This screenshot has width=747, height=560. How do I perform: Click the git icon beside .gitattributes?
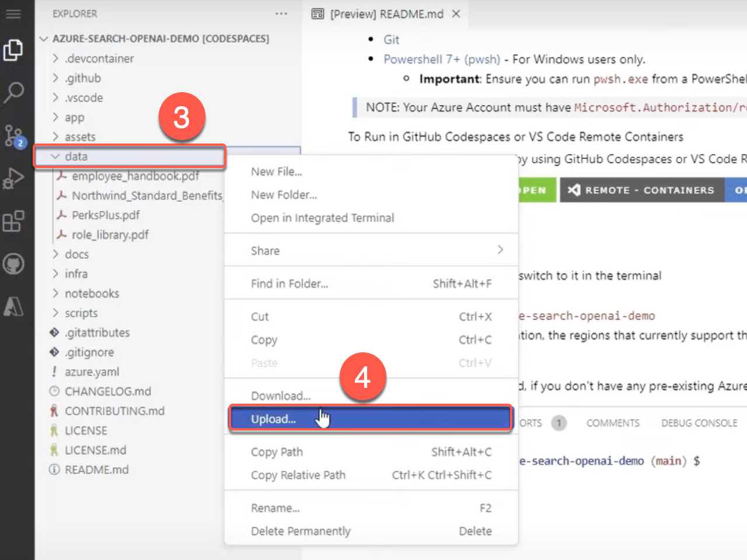pos(54,332)
